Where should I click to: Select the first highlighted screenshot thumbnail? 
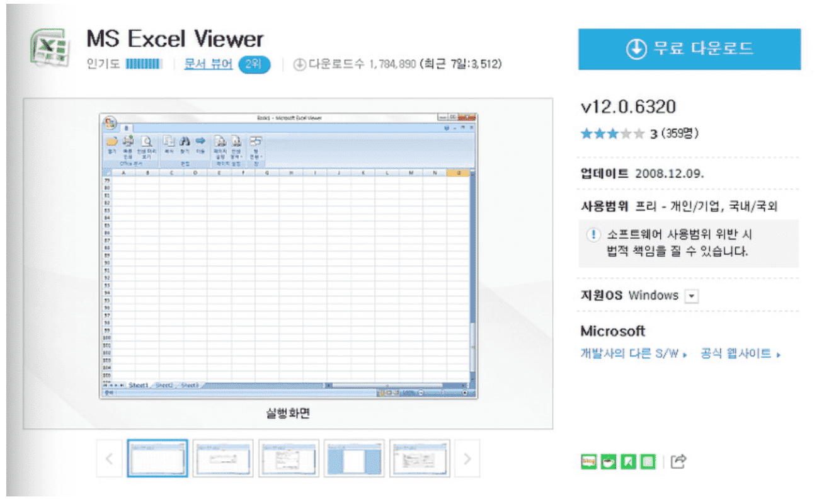157,458
